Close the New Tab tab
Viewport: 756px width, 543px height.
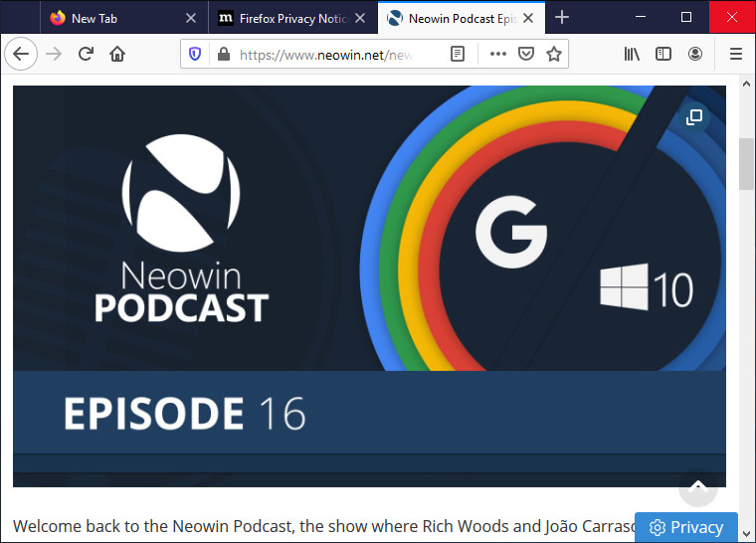point(191,18)
